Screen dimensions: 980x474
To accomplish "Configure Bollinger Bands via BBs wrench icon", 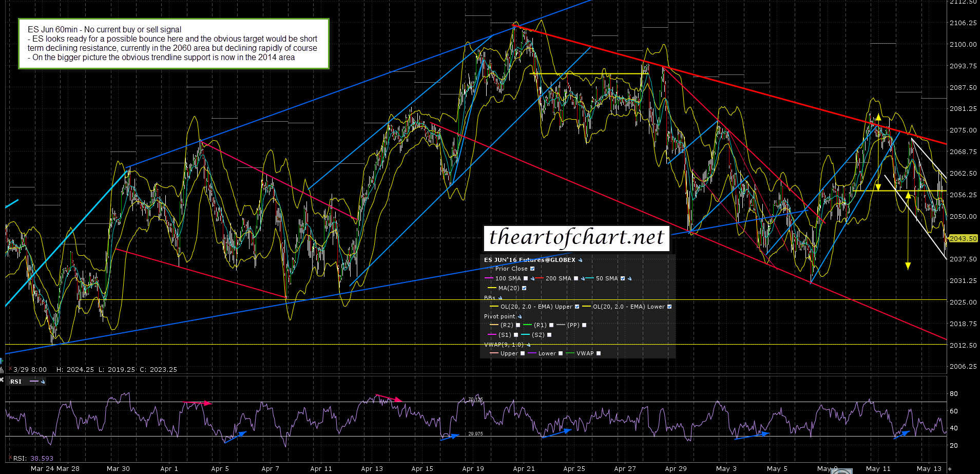I will (500, 298).
